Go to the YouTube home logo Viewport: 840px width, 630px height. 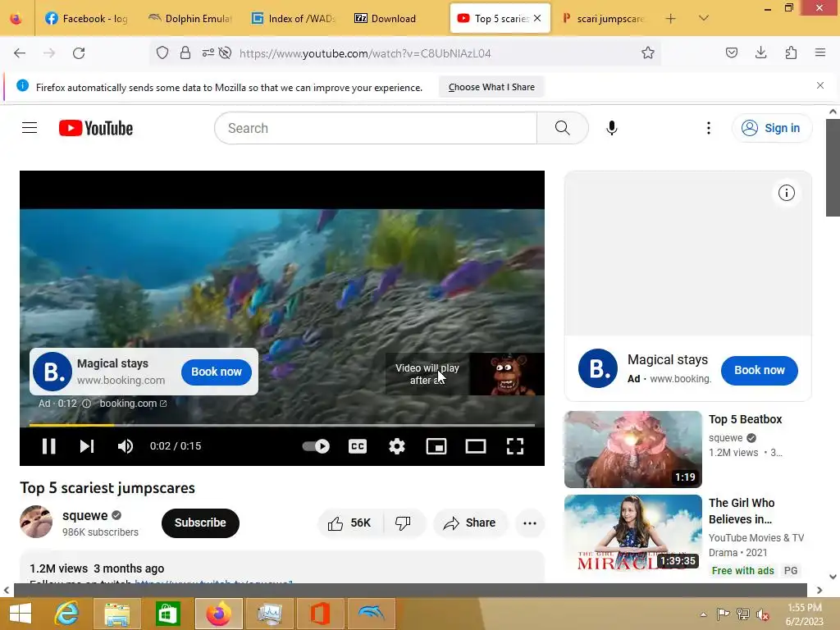96,128
